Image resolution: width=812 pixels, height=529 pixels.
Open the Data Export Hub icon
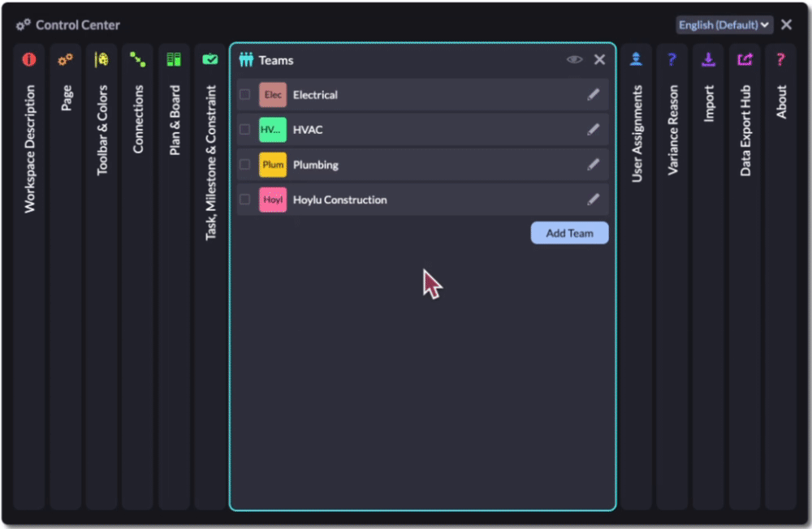point(745,59)
